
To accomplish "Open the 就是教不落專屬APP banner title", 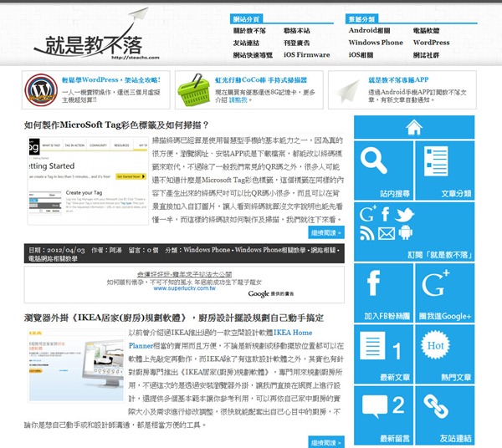I will click(x=398, y=80).
